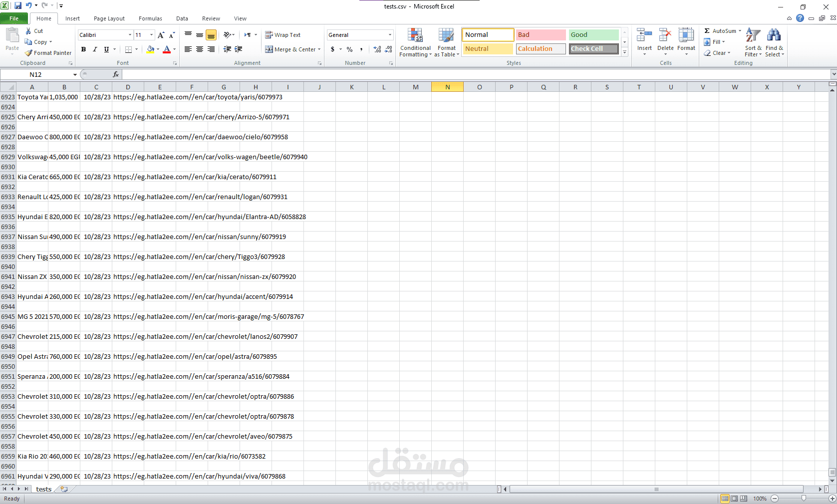Expand the Merge & Center dropdown arrow
Image resolution: width=837 pixels, height=504 pixels.
(x=319, y=49)
